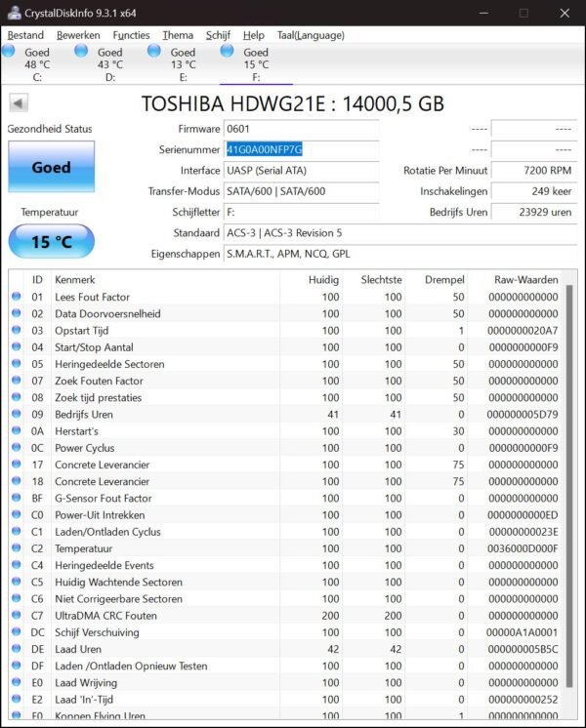586x728 pixels.
Task: Click the status dot for Laden/Ontladen Cyclus
Action: 17,531
